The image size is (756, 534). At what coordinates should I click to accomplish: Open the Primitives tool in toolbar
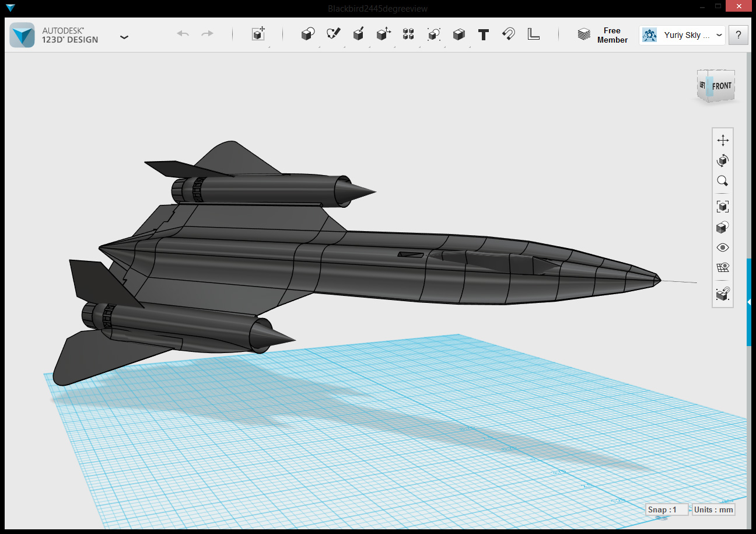pos(307,34)
